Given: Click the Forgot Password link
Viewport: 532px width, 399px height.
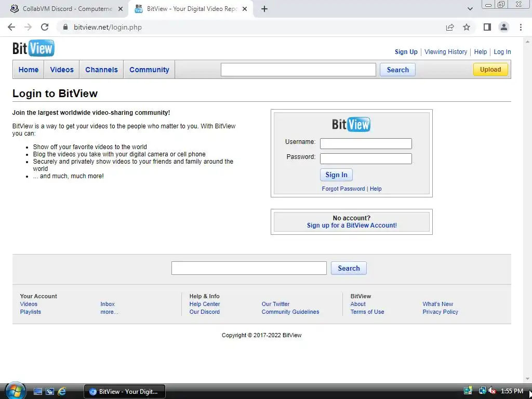Looking at the screenshot, I should 343,189.
